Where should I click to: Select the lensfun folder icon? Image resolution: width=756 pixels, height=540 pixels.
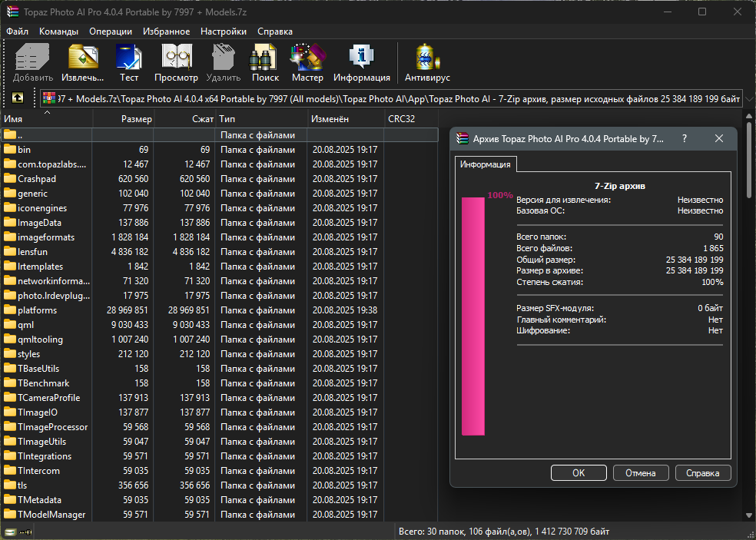(x=10, y=252)
